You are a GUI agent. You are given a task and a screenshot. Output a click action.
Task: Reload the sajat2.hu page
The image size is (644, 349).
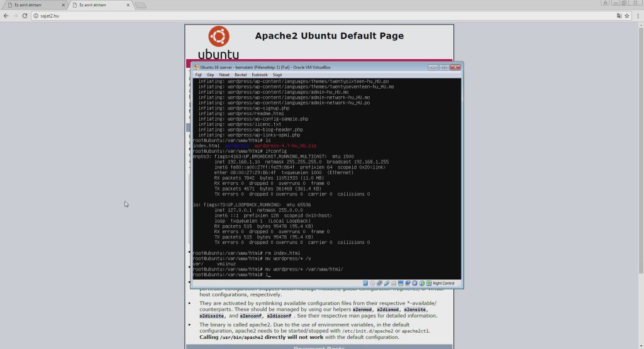pyautogui.click(x=25, y=16)
